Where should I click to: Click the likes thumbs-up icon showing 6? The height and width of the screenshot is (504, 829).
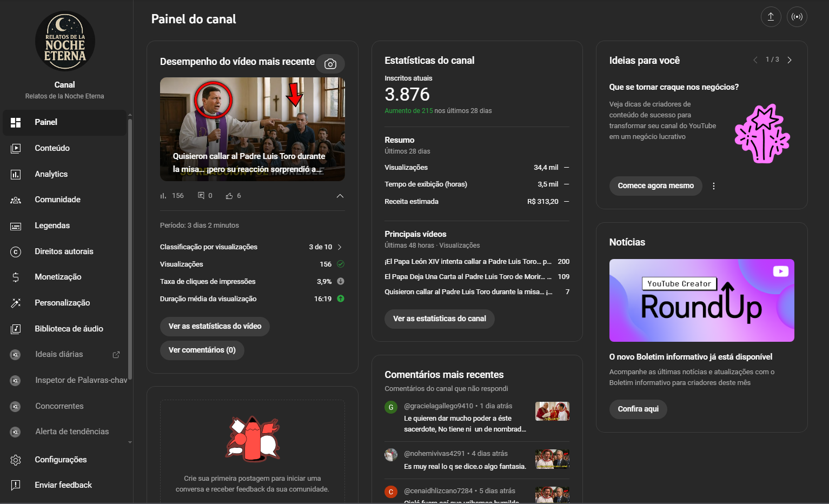229,196
